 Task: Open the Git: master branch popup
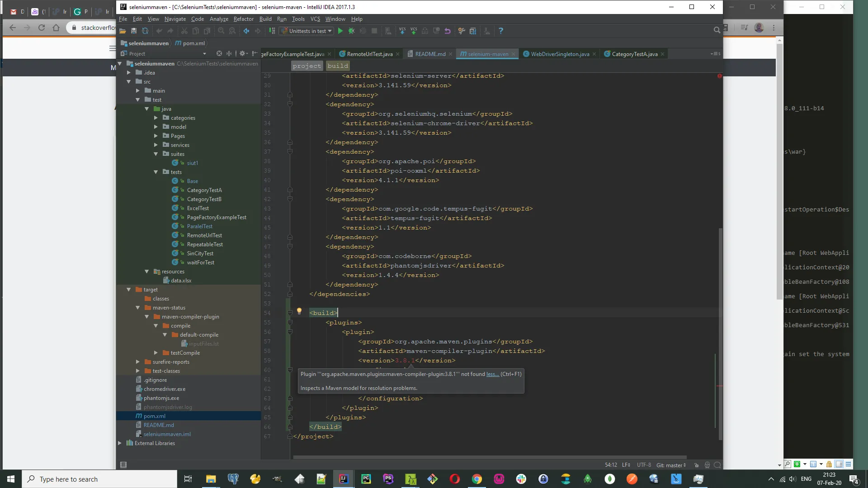click(x=671, y=465)
